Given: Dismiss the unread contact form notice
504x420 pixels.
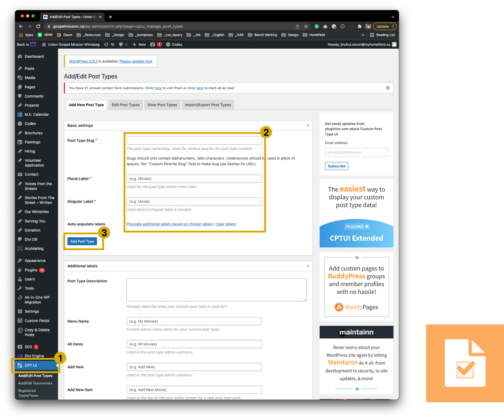Looking at the screenshot, I should [388, 88].
